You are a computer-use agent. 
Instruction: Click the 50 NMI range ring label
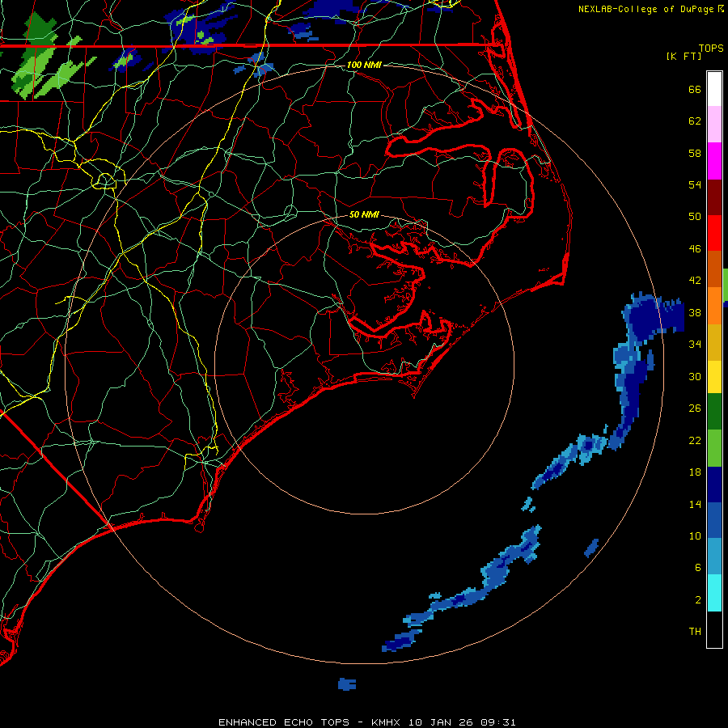[364, 214]
